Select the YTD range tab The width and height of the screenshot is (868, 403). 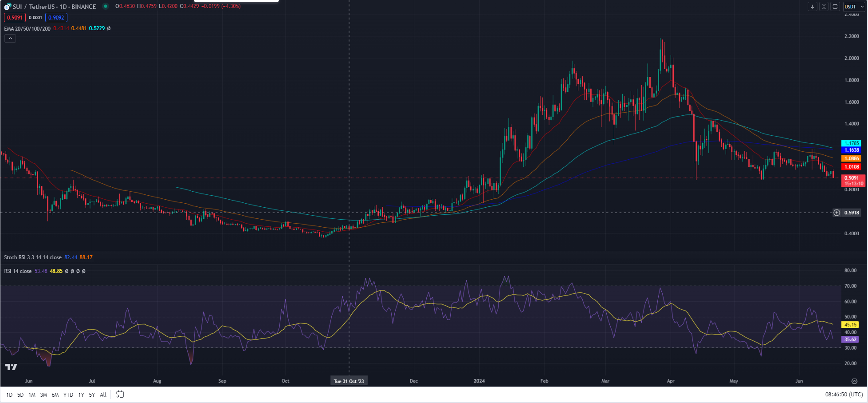(68, 394)
